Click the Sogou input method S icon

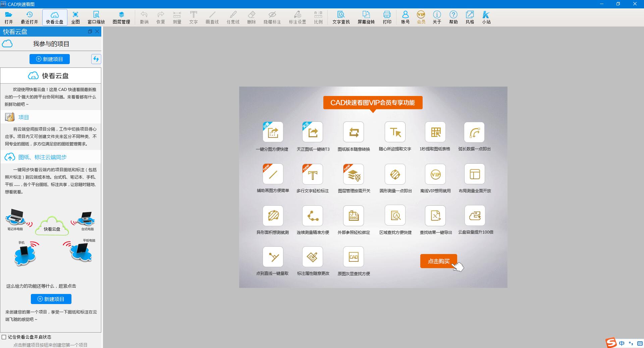pos(611,343)
